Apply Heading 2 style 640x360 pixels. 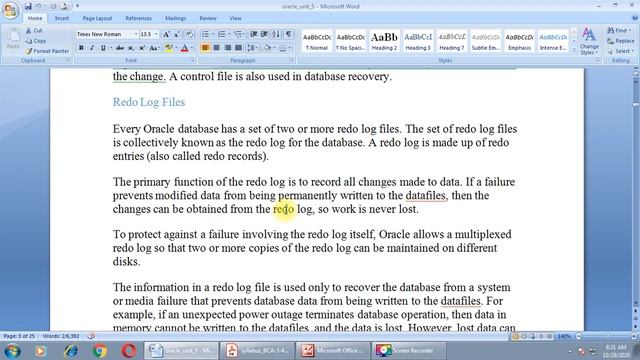pos(384,41)
